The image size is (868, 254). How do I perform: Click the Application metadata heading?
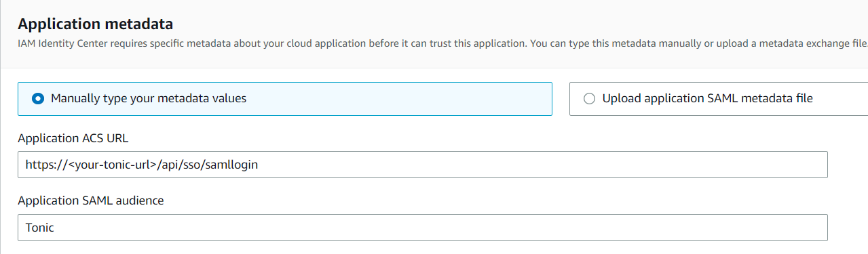tap(96, 24)
